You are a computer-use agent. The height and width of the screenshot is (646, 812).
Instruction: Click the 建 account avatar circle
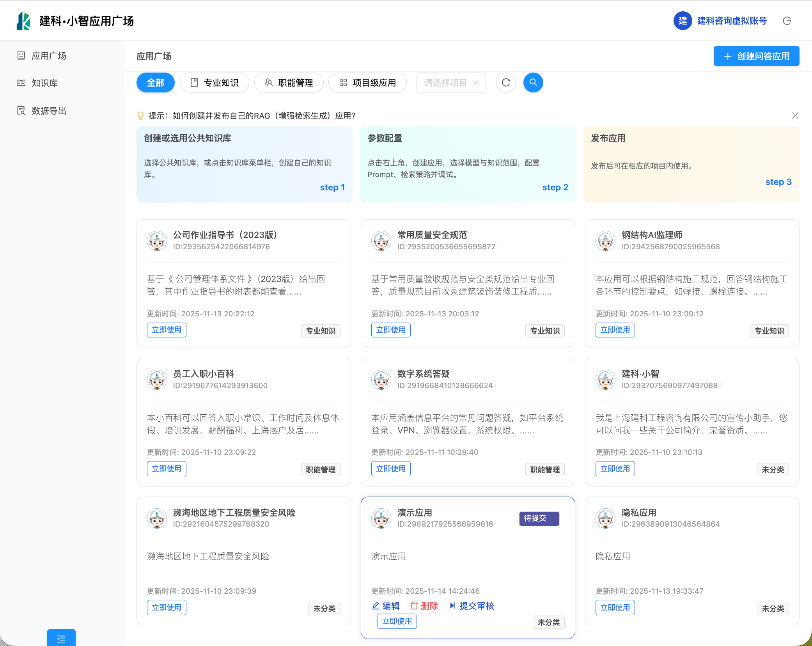click(x=683, y=21)
